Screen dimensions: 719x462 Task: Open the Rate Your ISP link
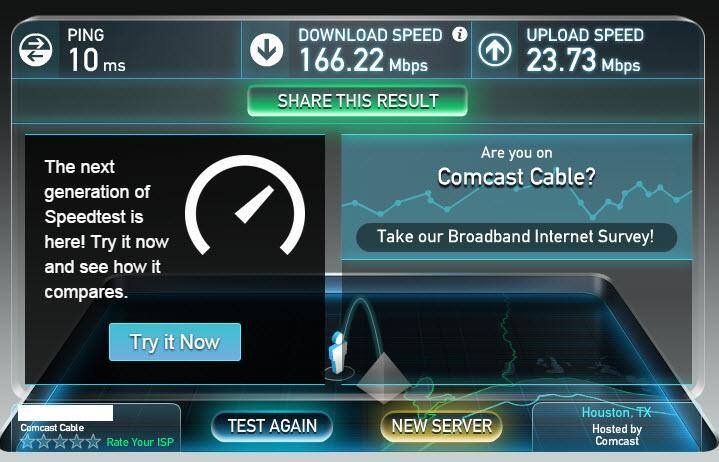click(140, 442)
